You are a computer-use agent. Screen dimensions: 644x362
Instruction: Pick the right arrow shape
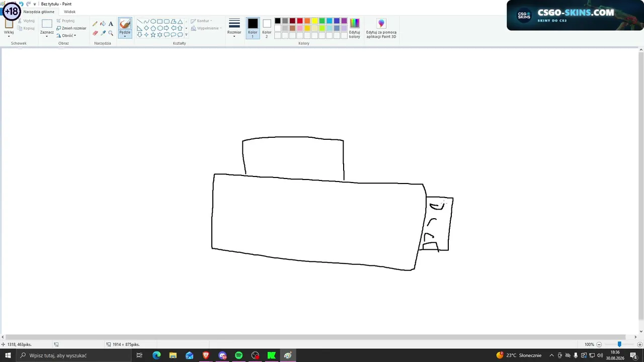(x=167, y=28)
